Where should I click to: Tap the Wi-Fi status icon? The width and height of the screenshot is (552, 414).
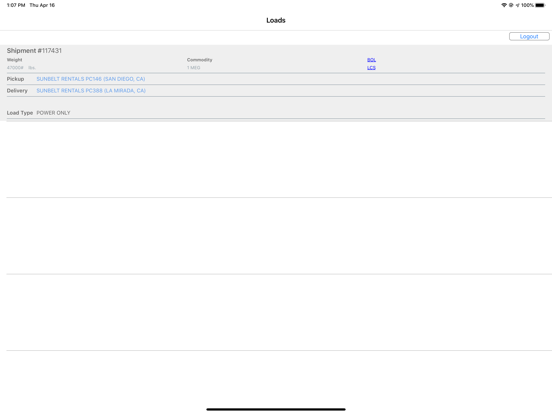(504, 5)
